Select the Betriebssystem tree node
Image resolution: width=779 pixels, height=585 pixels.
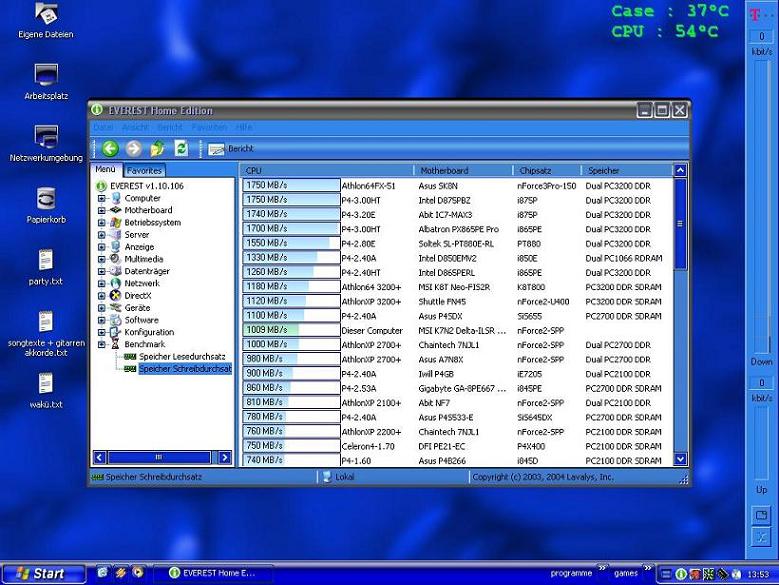(x=152, y=222)
